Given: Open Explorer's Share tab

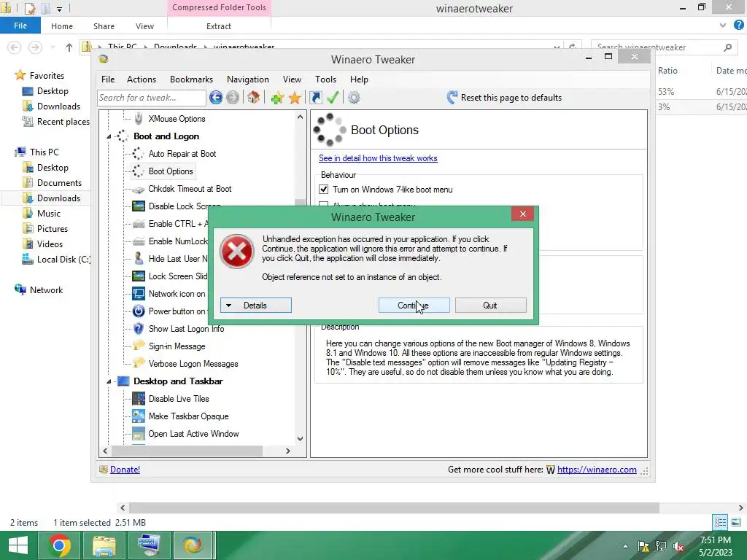Looking at the screenshot, I should point(104,26).
